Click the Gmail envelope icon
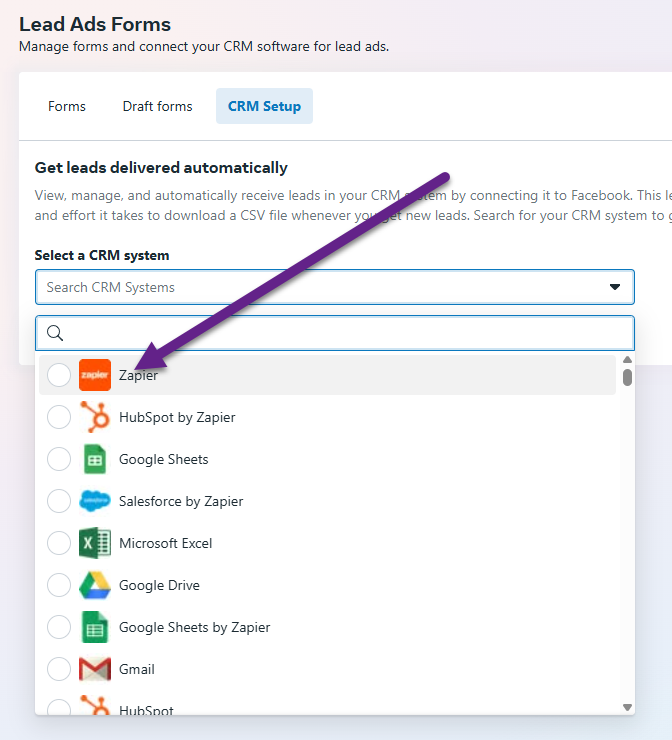 click(x=95, y=669)
